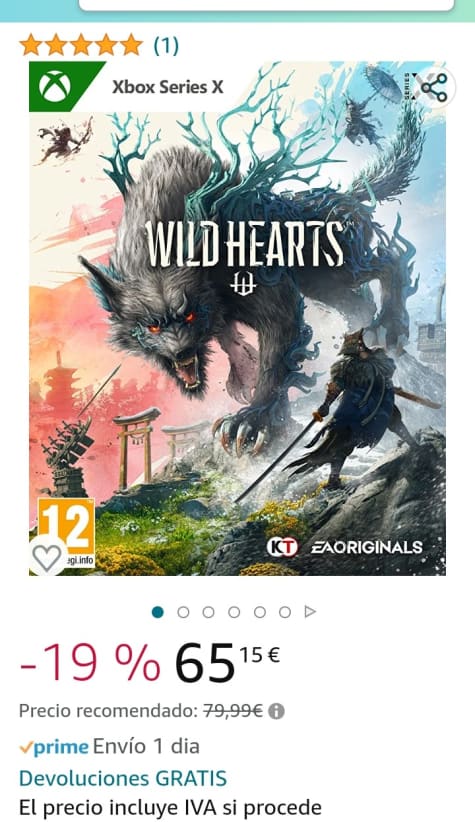Screen dimensions: 475x822
Task: Select the sixth image carousel dot
Action: click(285, 612)
